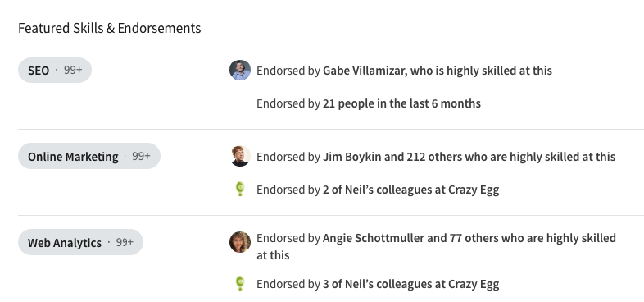The image size is (644, 302).
Task: Click Crazy Egg logo under Web Analytics
Action: (x=240, y=284)
